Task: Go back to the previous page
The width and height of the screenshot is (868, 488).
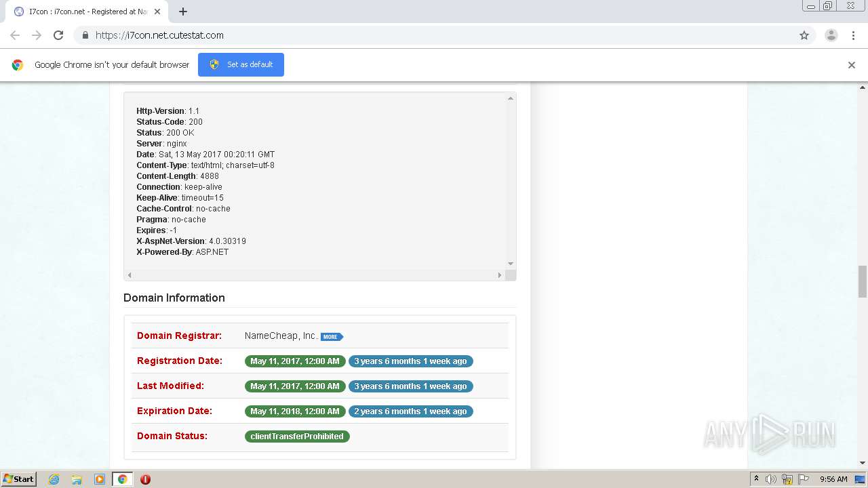Action: (15, 35)
